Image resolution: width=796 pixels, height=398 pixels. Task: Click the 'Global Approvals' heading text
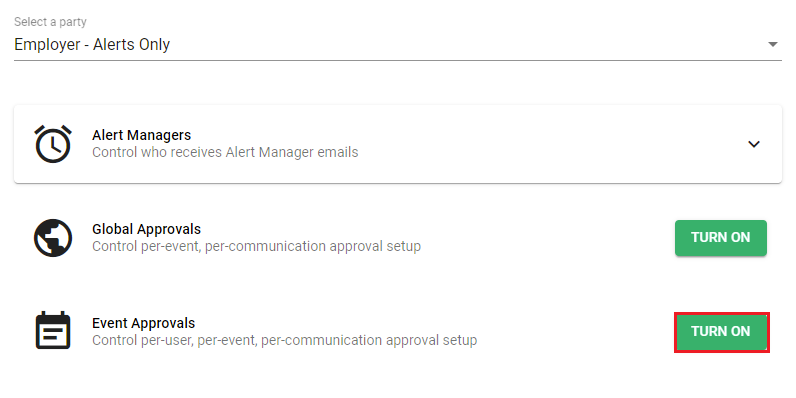tap(146, 229)
